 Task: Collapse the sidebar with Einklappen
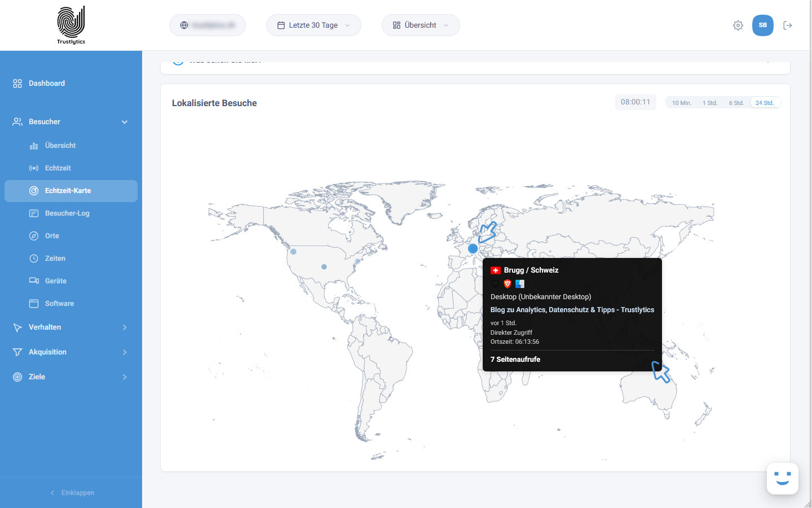[72, 493]
